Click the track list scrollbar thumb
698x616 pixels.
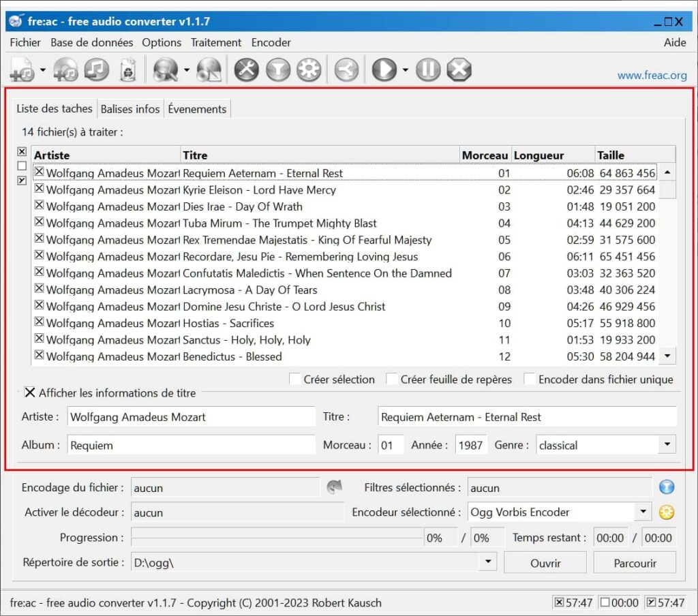point(667,189)
